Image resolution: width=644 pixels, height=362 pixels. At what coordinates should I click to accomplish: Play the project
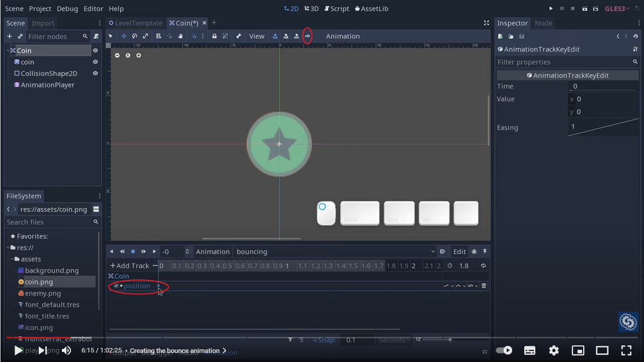pyautogui.click(x=551, y=9)
